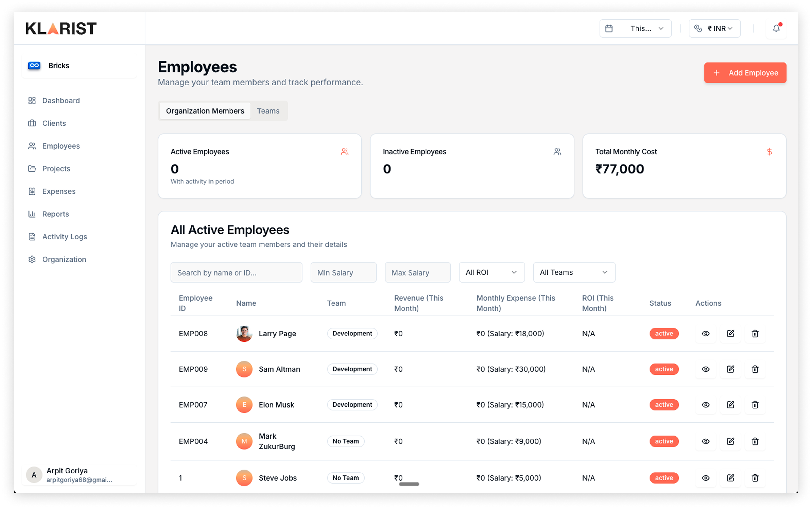Delete Larry Page from employees
The width and height of the screenshot is (812, 509).
755,334
